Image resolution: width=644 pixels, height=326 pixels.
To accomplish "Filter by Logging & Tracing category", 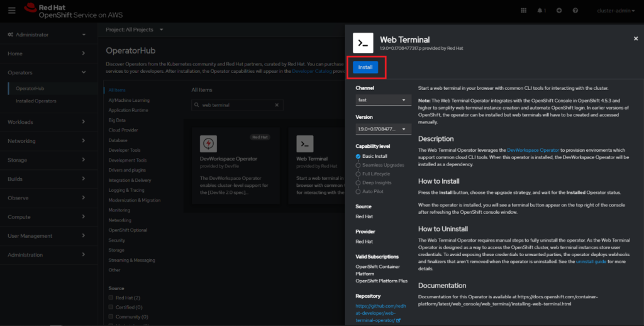I will point(126,190).
